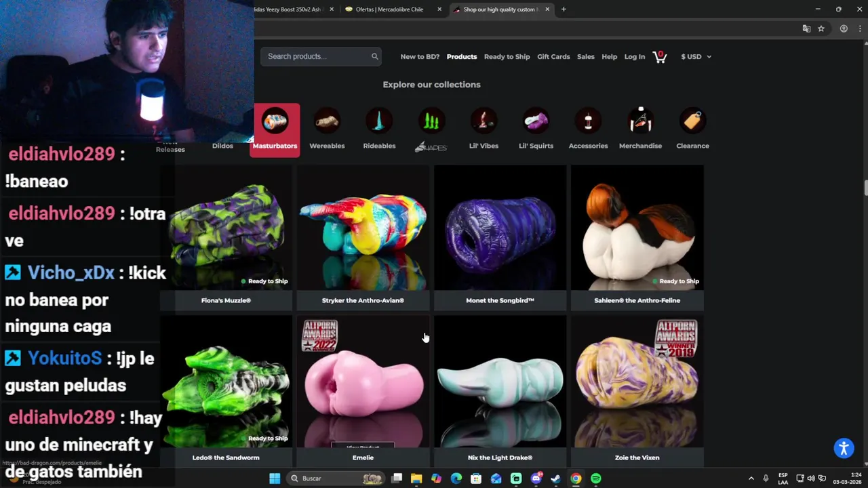Open the Zoie the Vixen product card

tap(637, 391)
